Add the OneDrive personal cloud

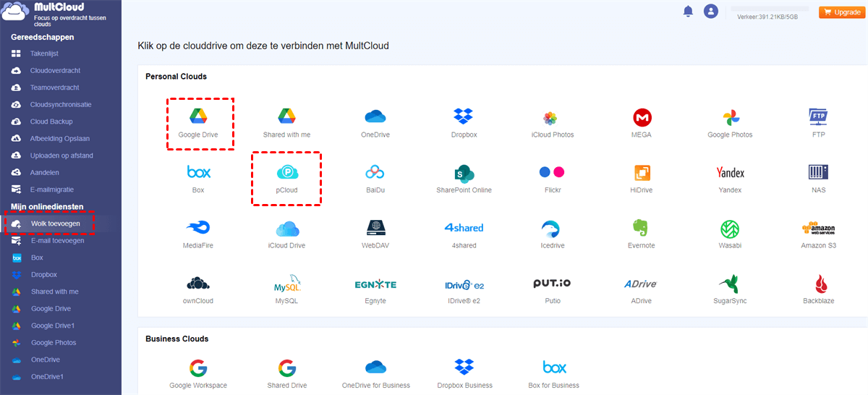tap(375, 116)
